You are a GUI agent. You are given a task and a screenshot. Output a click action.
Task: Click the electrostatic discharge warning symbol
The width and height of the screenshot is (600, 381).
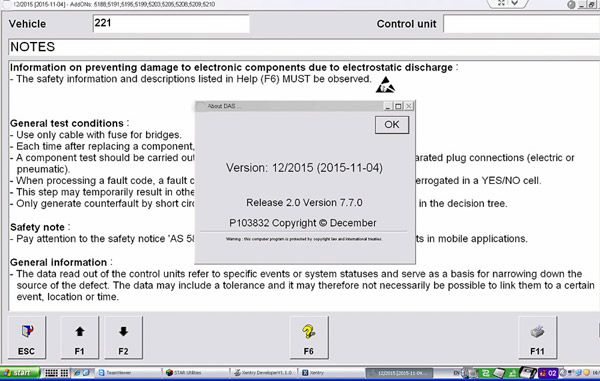(x=385, y=85)
